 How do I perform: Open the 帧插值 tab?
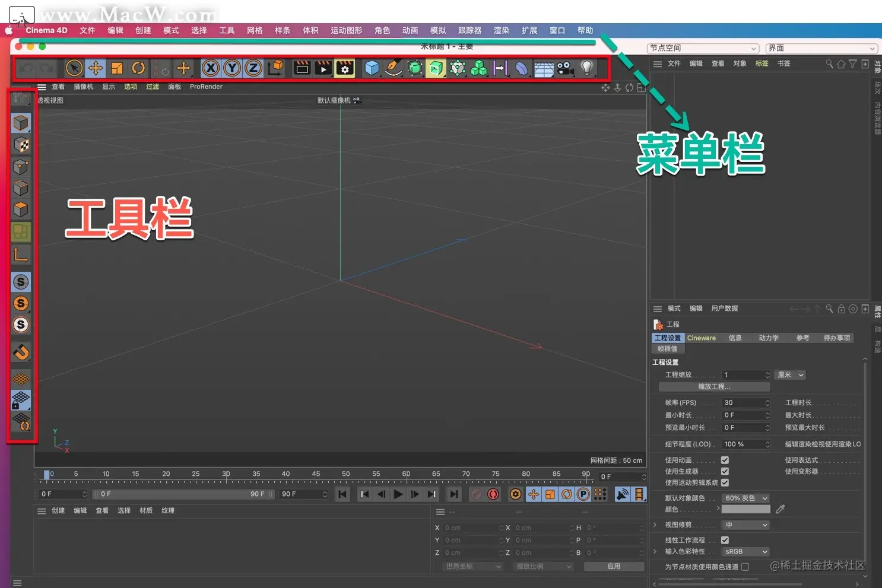667,349
